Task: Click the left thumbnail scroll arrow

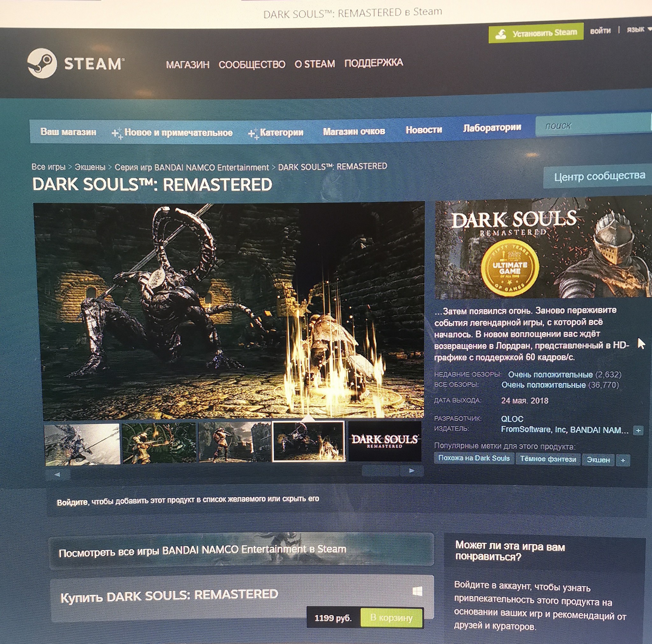Action: (x=57, y=475)
